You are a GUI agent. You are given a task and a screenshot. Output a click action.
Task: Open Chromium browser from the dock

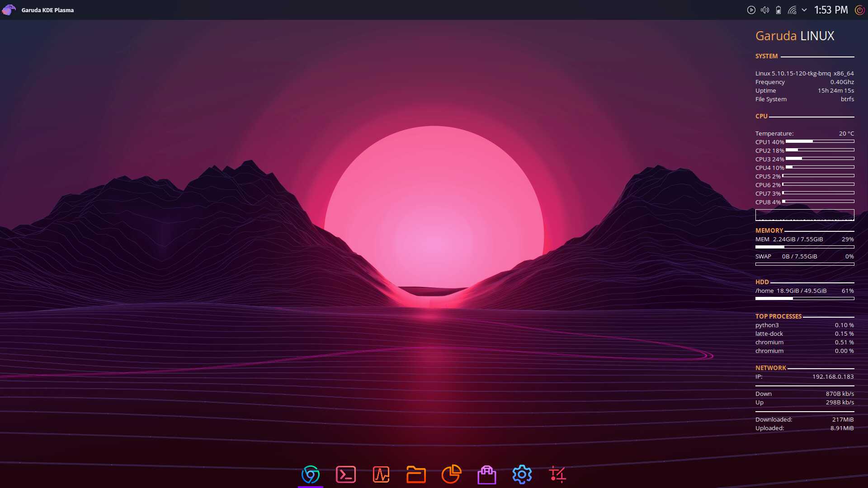311,474
